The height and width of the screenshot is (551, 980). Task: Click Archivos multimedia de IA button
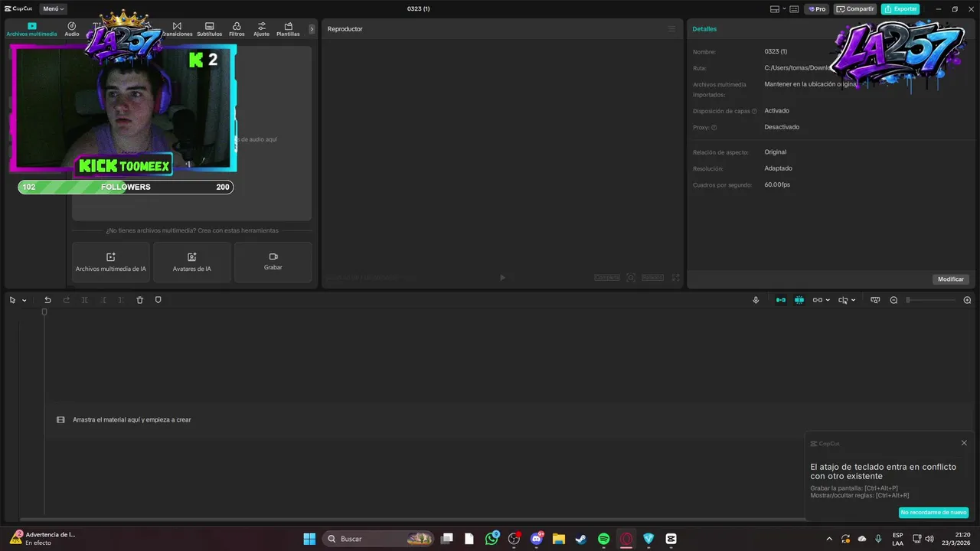tap(111, 262)
